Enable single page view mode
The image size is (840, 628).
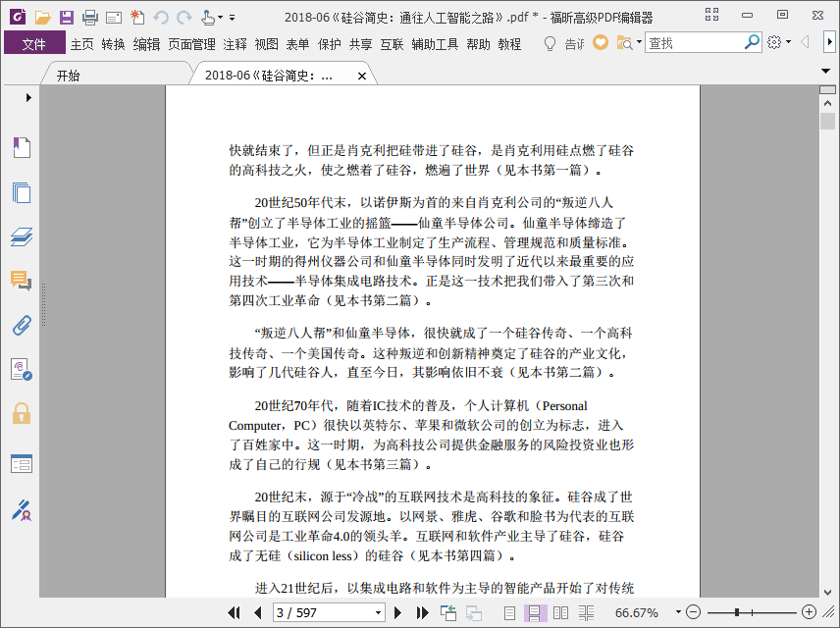(509, 612)
